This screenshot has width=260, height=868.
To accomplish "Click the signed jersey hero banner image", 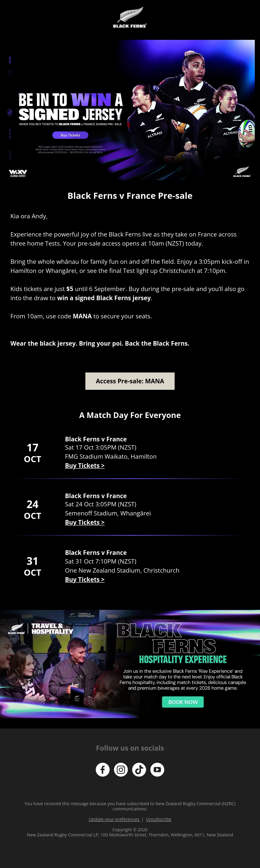I will point(130,110).
